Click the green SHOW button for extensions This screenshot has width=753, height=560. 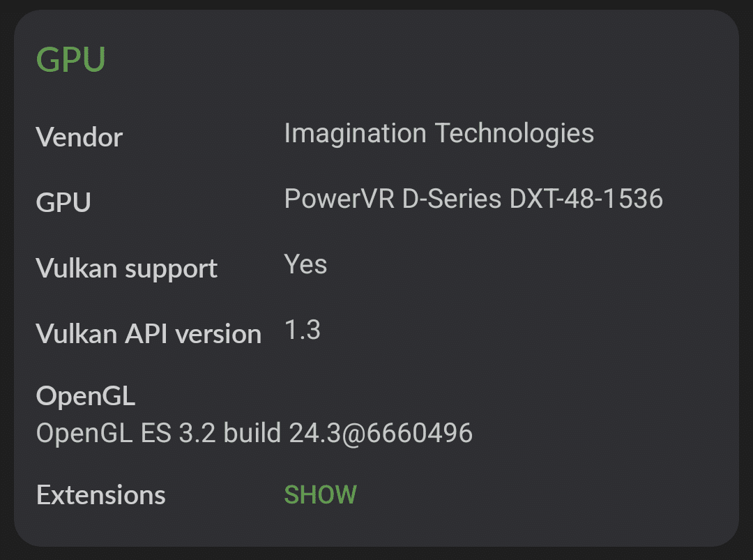[320, 494]
